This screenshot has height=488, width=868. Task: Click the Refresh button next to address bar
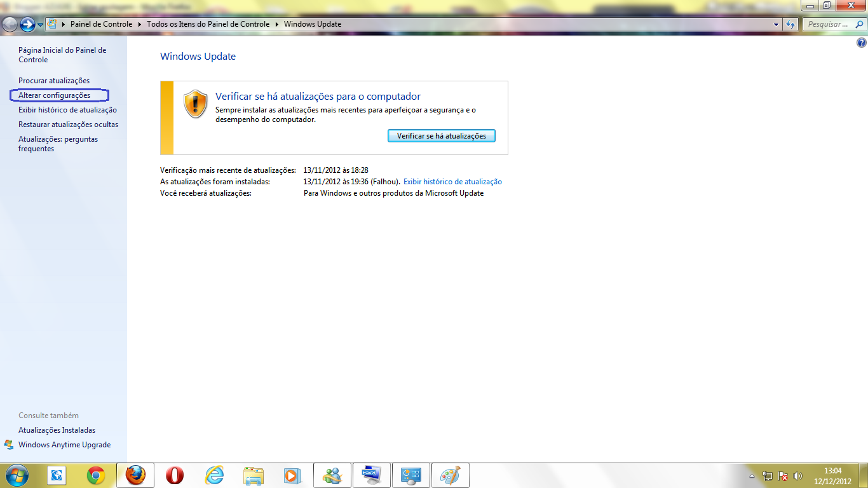pos(791,24)
